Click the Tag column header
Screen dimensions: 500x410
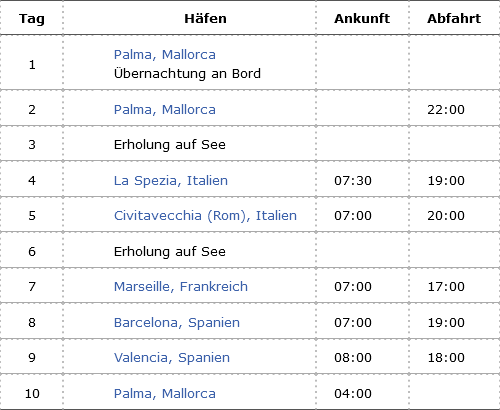(32, 19)
